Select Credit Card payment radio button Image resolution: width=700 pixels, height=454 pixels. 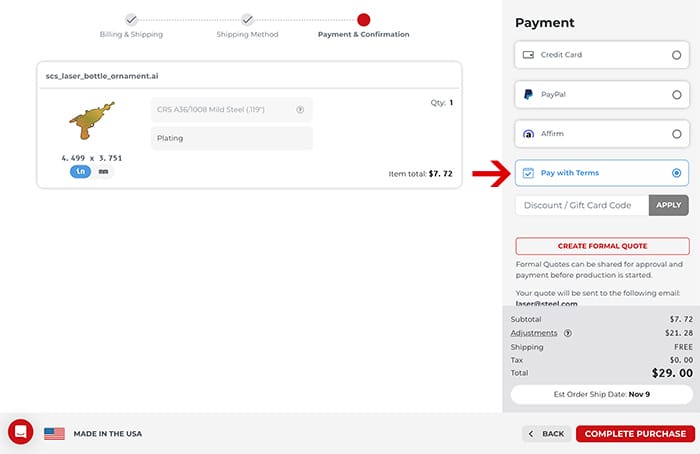676,55
